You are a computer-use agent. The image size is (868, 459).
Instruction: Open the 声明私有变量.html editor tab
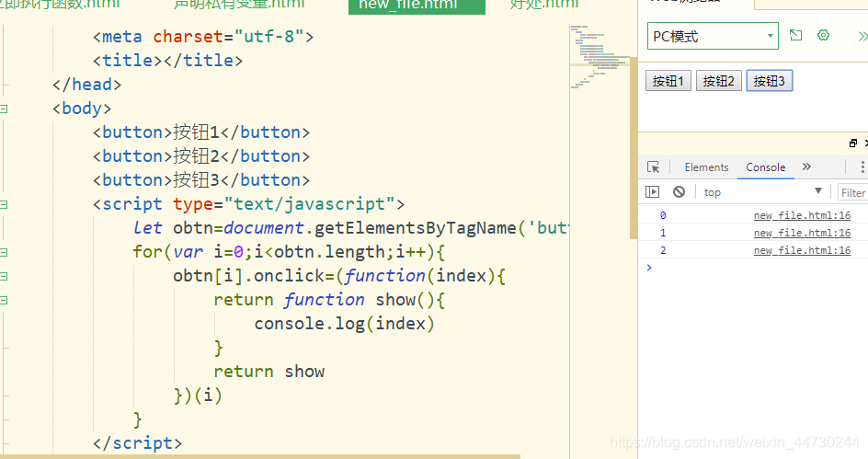[x=239, y=5]
